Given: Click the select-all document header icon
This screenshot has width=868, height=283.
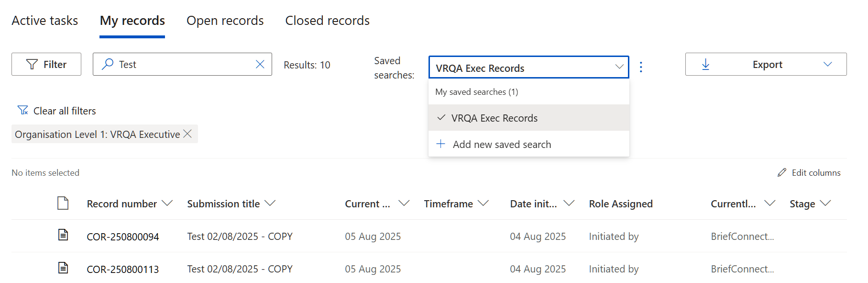Looking at the screenshot, I should [x=63, y=203].
